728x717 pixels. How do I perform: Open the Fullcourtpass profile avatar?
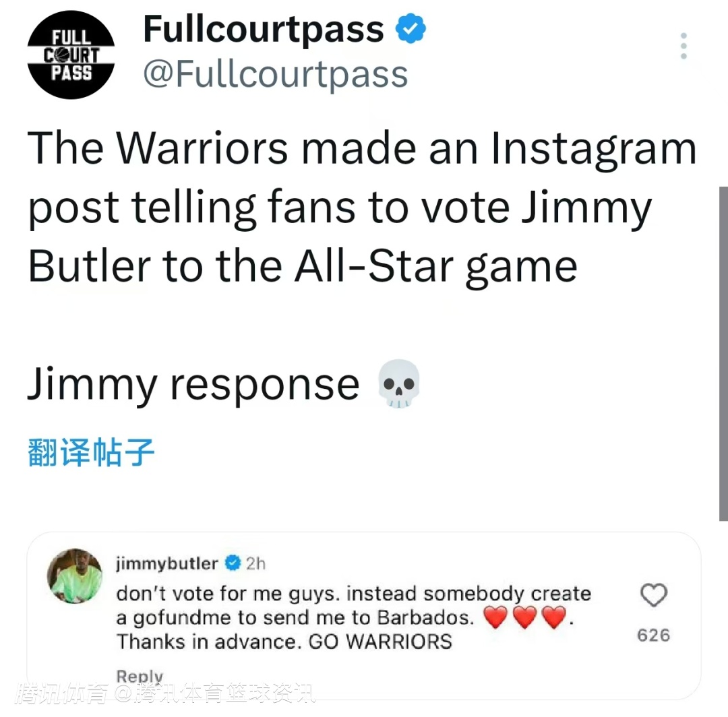click(x=71, y=55)
